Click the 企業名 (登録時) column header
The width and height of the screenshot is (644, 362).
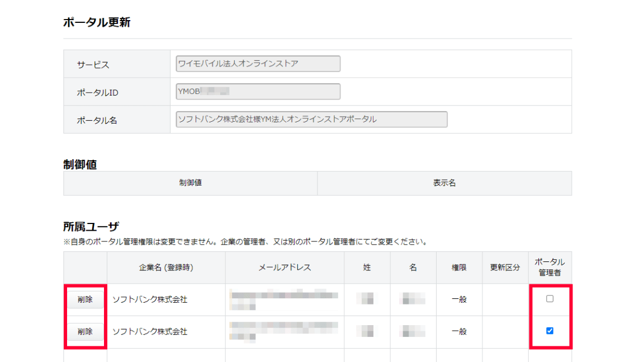(166, 268)
